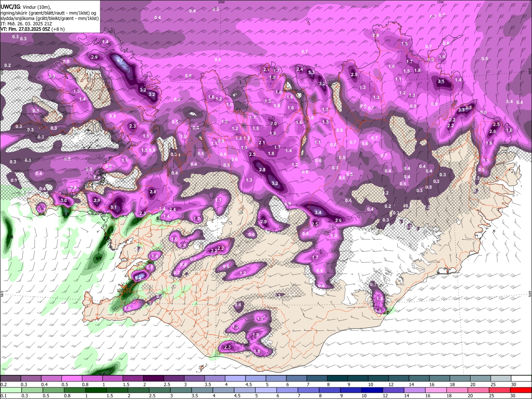This screenshot has width=532, height=399.
Task: Click the 'IT: Mið. 26. 03. 2025 21Z' line
Action: click(x=26, y=24)
